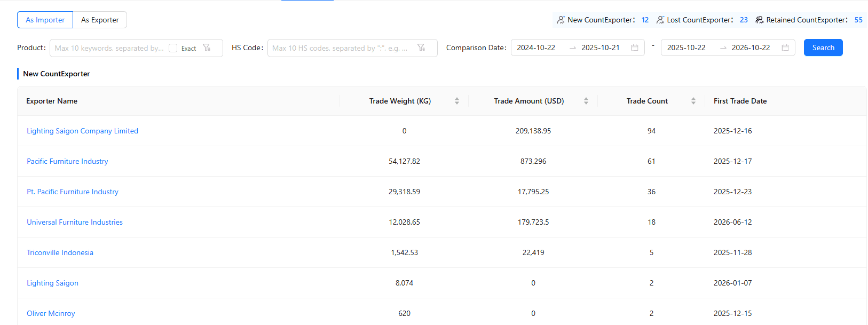Viewport: 868px width, 325px height.
Task: Click the First Trade Date column header
Action: coord(740,101)
